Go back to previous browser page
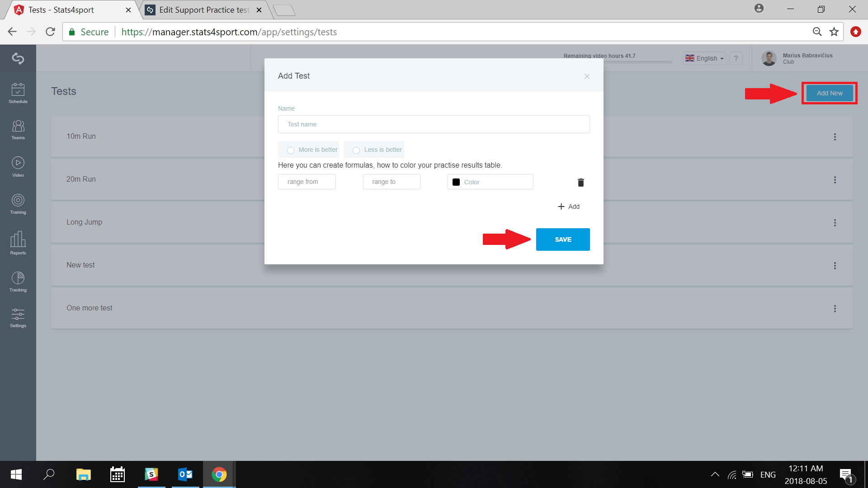868x488 pixels. pos(12,32)
